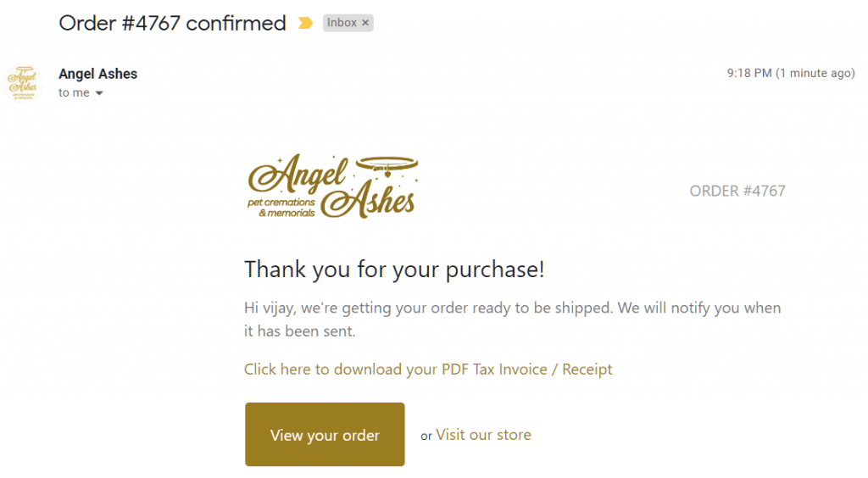Click the word "or" beside the order button
This screenshot has width=868, height=478.
click(426, 436)
